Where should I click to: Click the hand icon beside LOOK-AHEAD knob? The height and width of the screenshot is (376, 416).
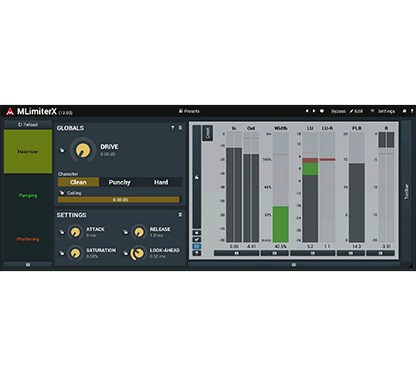pyautogui.click(x=125, y=253)
